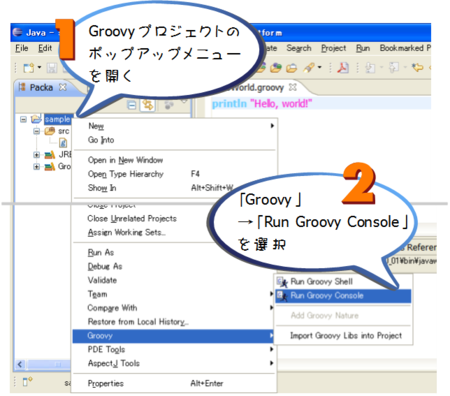This screenshot has width=450, height=396.
Task: Open the Edit menu
Action: [x=45, y=48]
